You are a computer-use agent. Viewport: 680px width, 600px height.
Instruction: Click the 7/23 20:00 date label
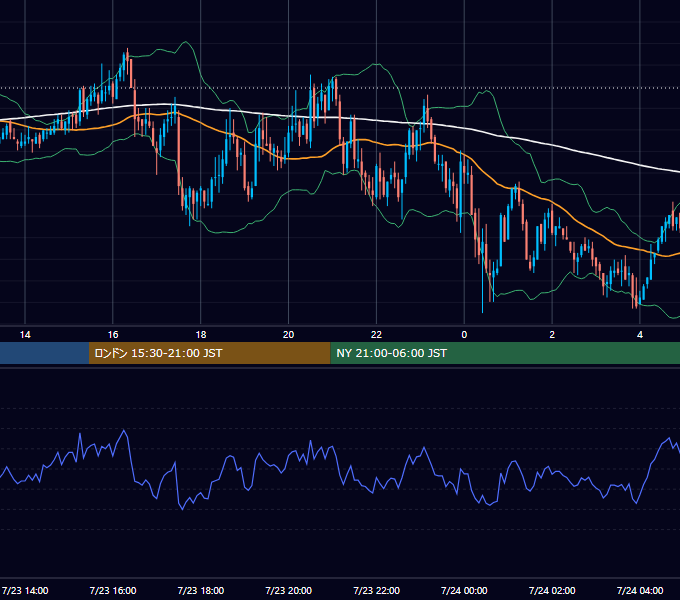pos(288,590)
